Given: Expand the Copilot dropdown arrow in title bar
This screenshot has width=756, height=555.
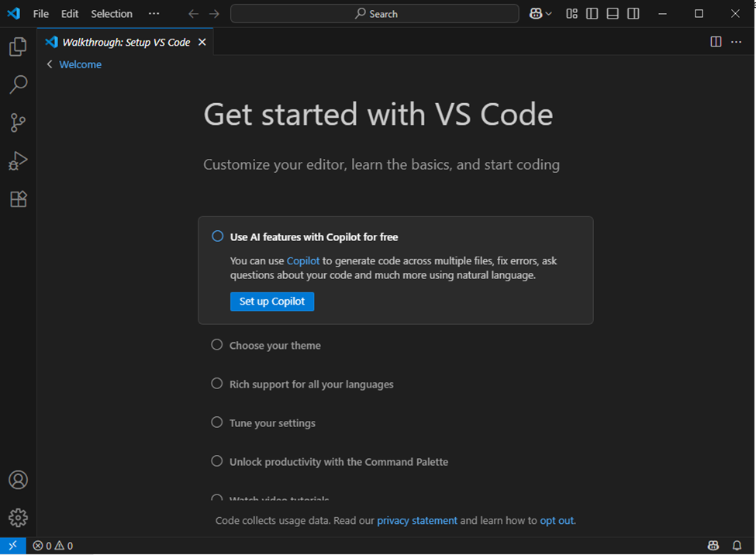Looking at the screenshot, I should [549, 14].
